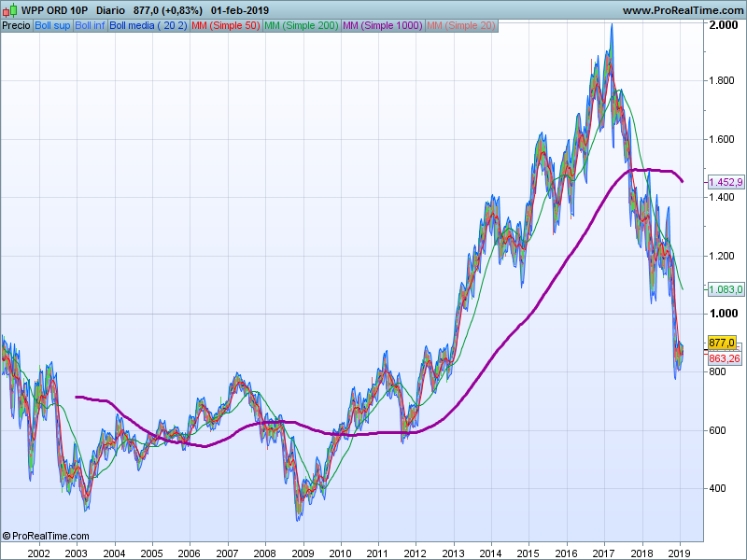Click the 2.000 price axis label
Screen dimensions: 747x560
pyautogui.click(x=724, y=25)
